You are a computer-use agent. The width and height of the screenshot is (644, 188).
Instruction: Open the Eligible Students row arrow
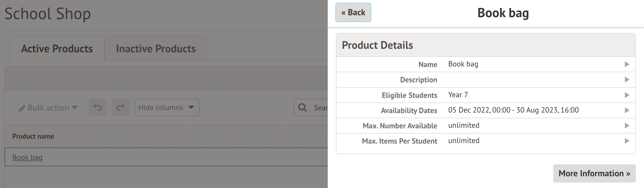[627, 95]
